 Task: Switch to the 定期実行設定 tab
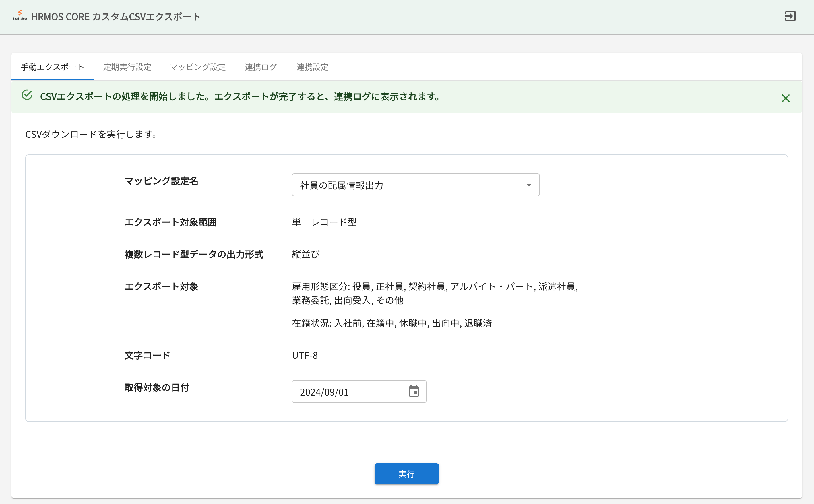pos(127,67)
